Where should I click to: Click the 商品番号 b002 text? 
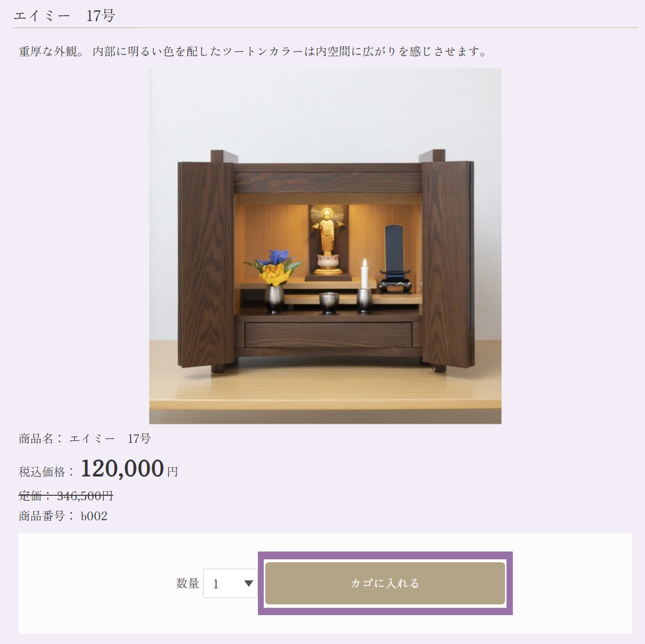click(63, 516)
